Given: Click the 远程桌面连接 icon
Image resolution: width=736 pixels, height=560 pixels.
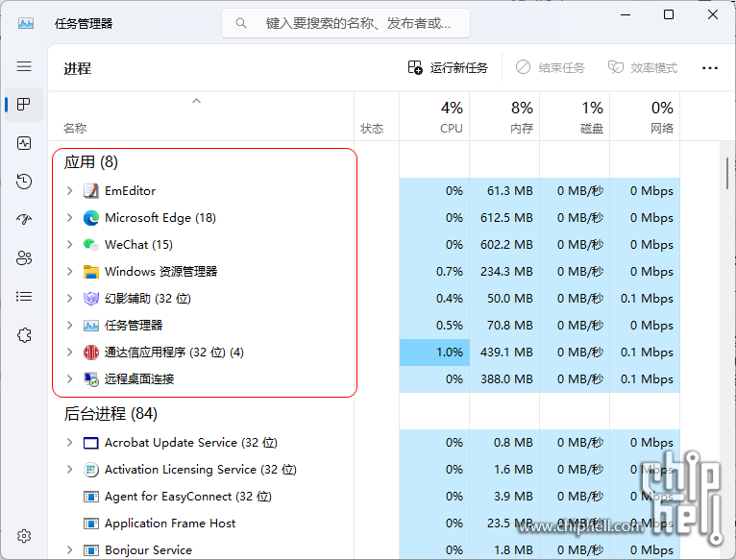Looking at the screenshot, I should click(x=91, y=379).
